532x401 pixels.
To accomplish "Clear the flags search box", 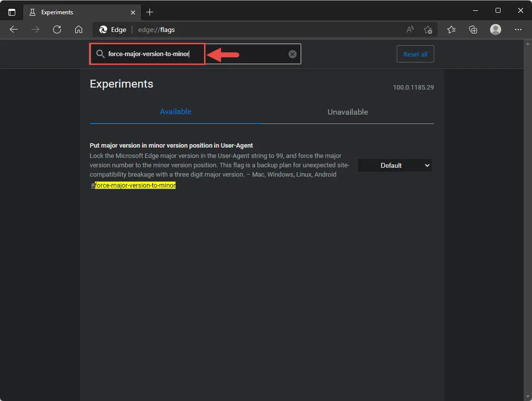I will tap(293, 54).
